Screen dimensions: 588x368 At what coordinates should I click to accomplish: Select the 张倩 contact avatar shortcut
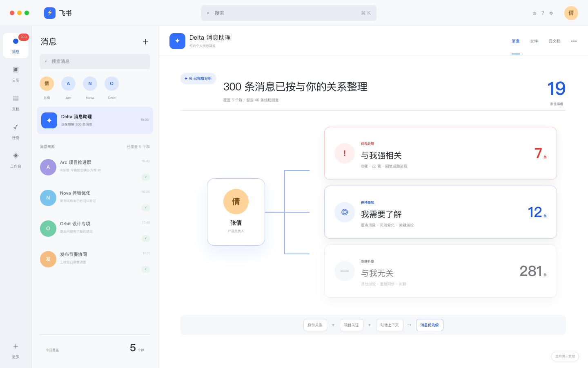(x=47, y=83)
